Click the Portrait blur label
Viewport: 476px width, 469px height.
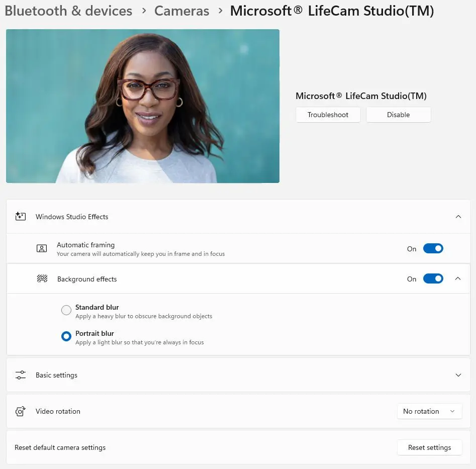click(94, 333)
